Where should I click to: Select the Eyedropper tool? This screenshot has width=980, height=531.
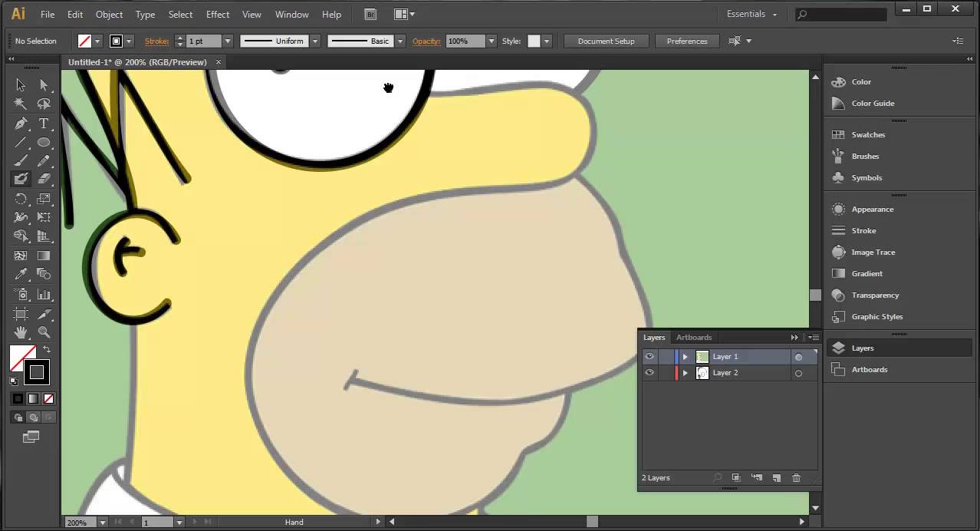coord(21,274)
